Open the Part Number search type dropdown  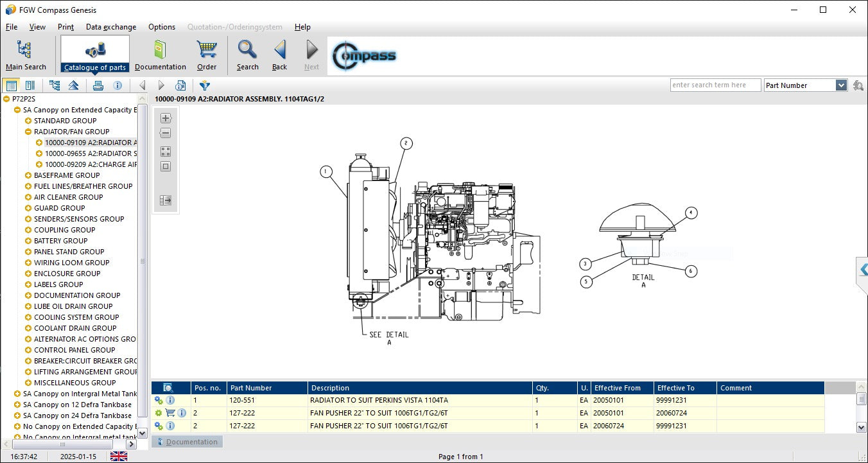click(841, 85)
